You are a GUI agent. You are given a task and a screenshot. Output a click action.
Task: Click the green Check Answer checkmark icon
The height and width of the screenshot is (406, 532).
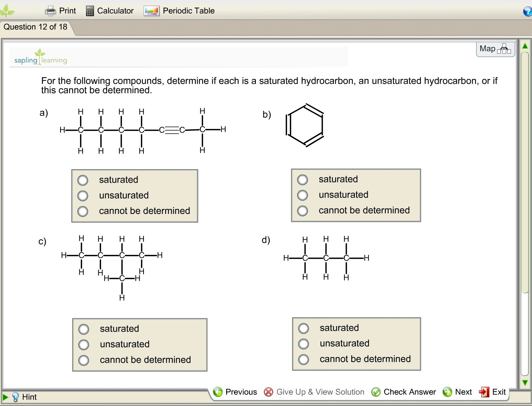pyautogui.click(x=376, y=392)
